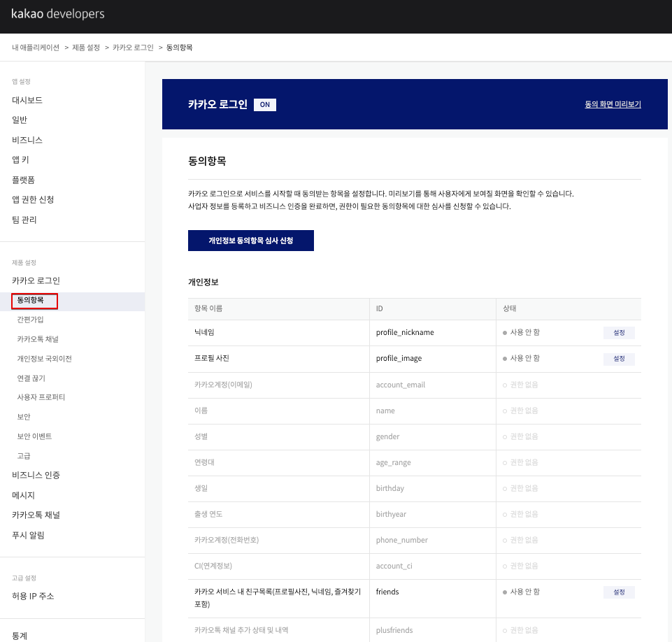Open 앱 권한 신청 menu item
The width and height of the screenshot is (672, 642).
point(33,200)
